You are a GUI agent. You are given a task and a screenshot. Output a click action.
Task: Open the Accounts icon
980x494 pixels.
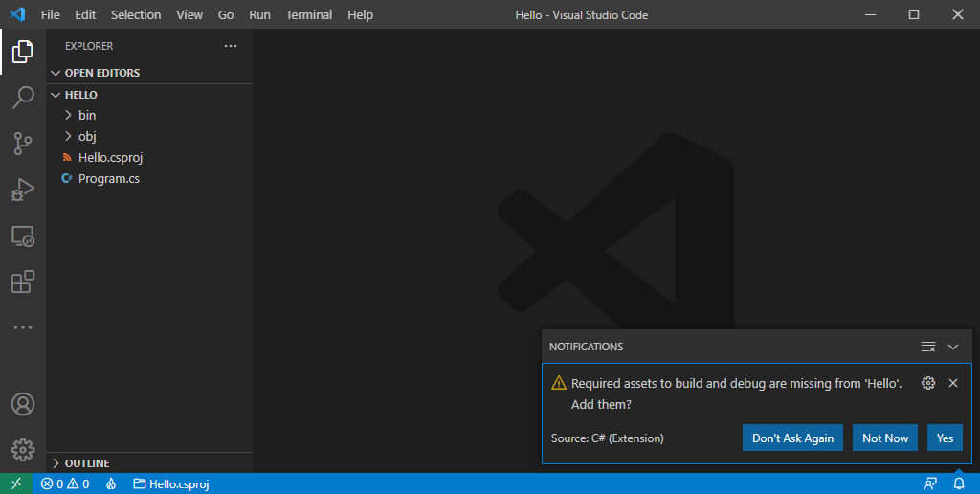(x=23, y=404)
